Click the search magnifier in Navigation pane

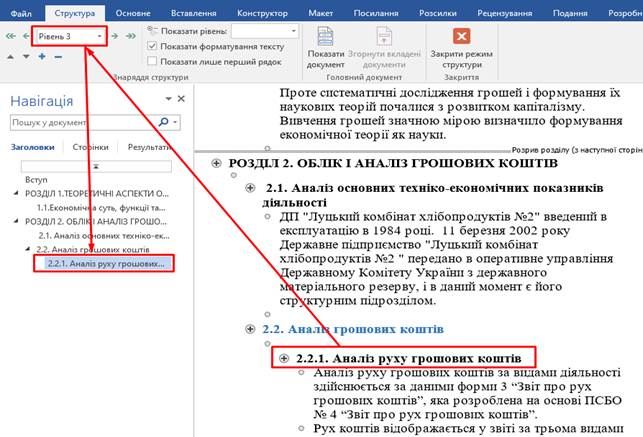pos(162,123)
